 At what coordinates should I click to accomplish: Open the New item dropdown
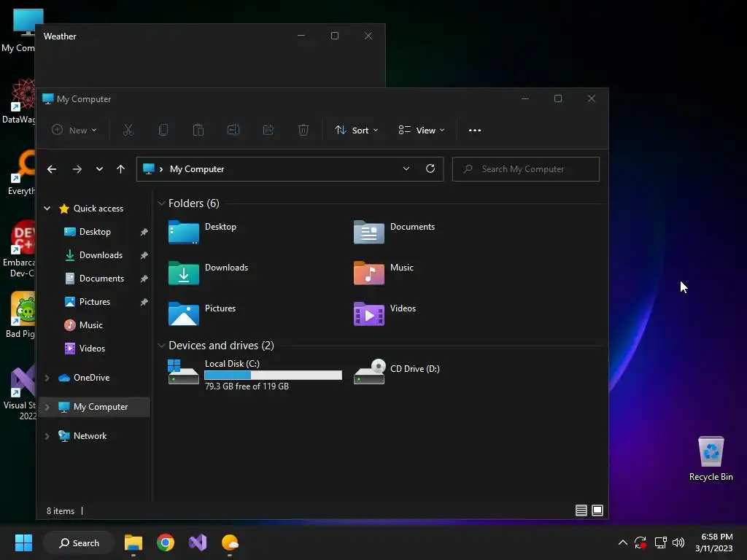74,130
